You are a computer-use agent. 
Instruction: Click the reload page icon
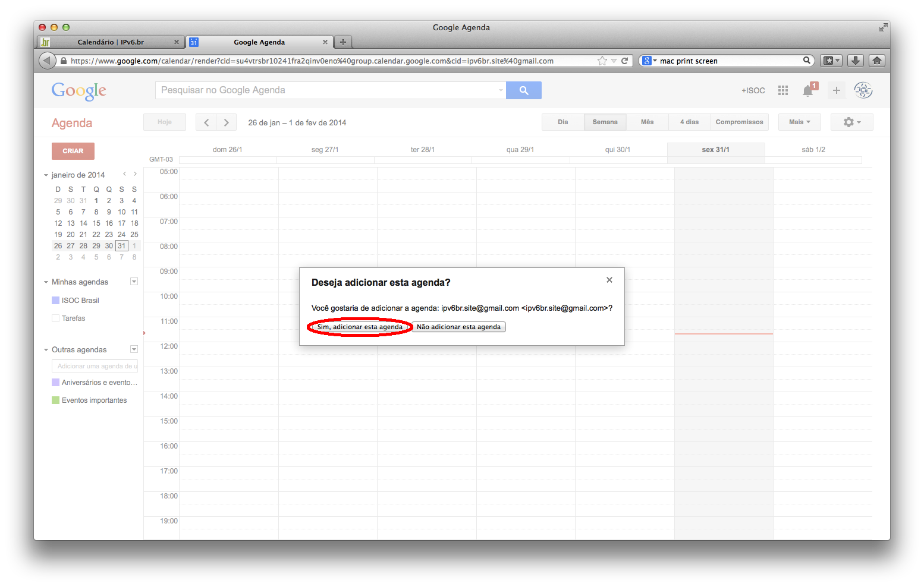(625, 61)
